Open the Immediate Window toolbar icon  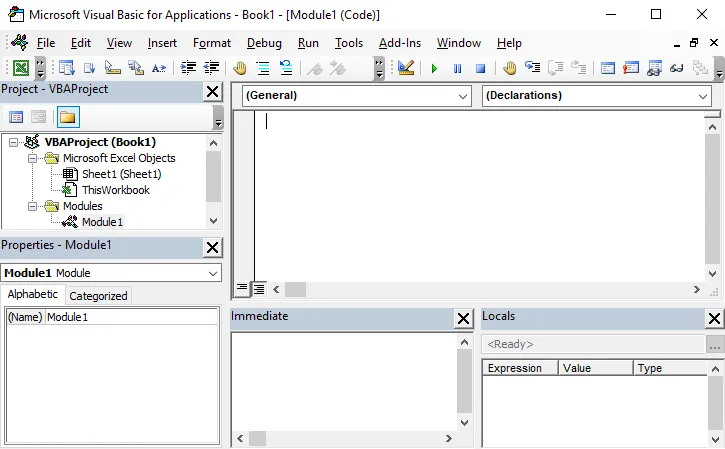pyautogui.click(x=631, y=68)
